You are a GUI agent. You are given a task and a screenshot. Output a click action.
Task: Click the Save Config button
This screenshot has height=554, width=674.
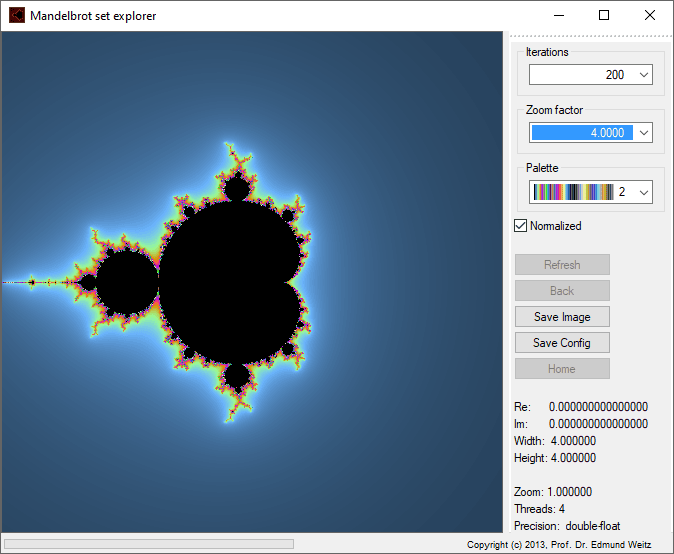562,343
